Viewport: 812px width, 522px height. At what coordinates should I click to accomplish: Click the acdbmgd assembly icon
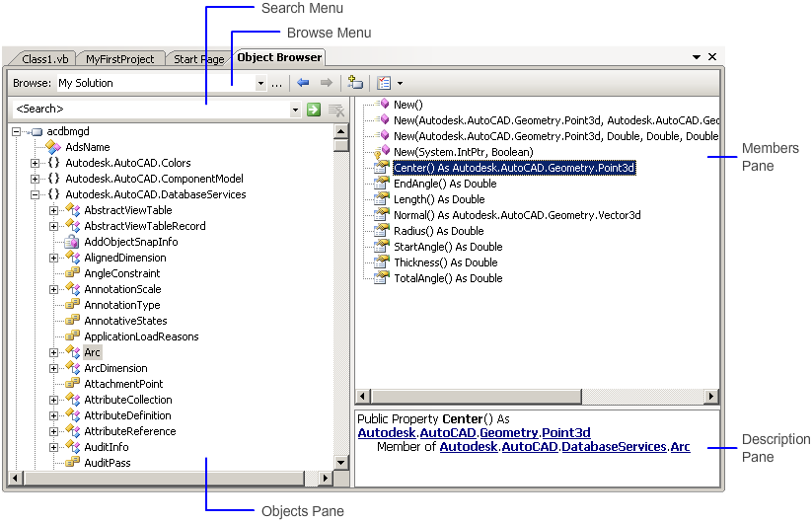click(36, 131)
